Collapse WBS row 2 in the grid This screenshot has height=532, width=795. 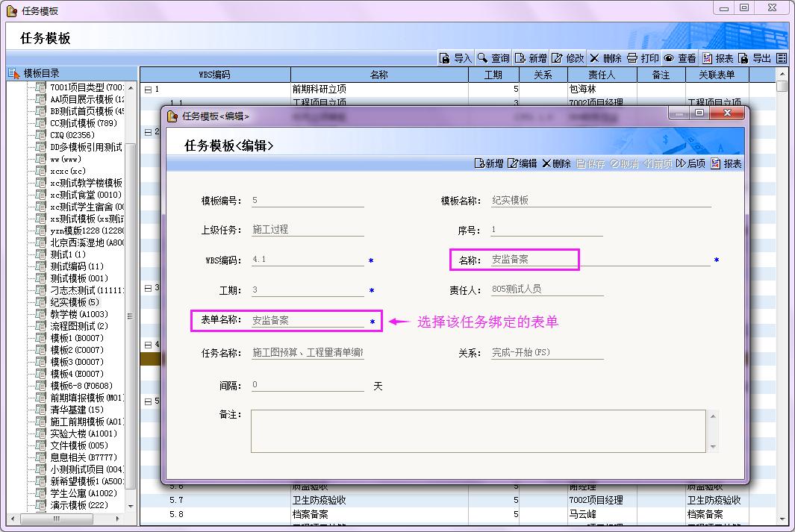pyautogui.click(x=147, y=132)
